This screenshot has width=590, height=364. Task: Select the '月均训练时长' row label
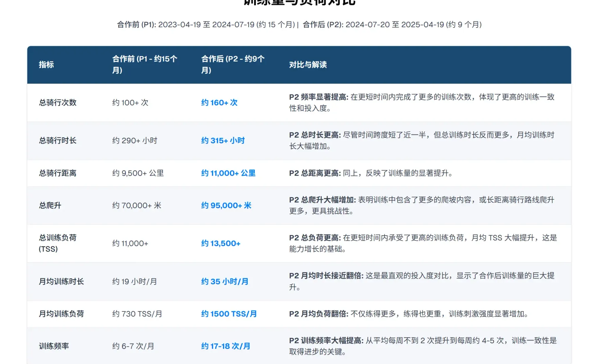(62, 281)
